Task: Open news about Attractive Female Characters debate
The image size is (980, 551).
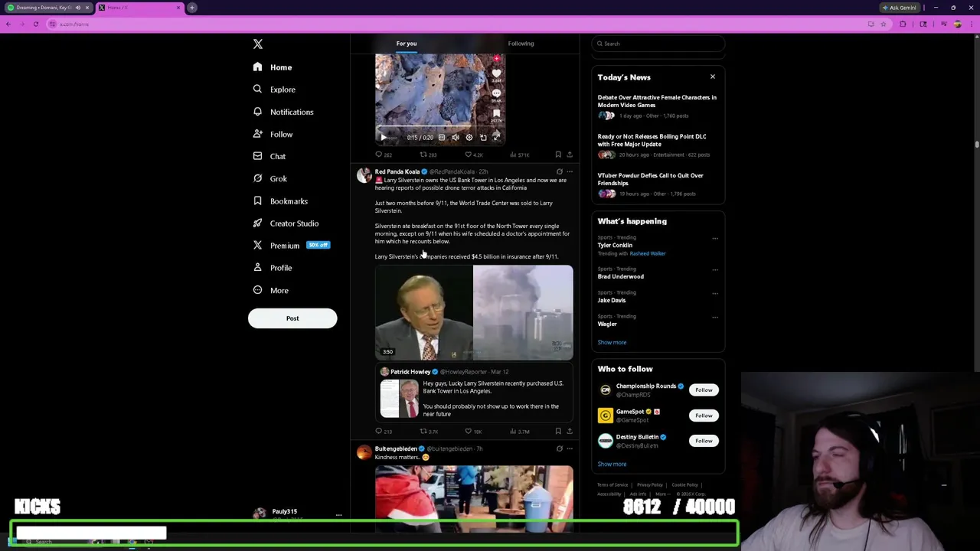Action: [x=657, y=106]
